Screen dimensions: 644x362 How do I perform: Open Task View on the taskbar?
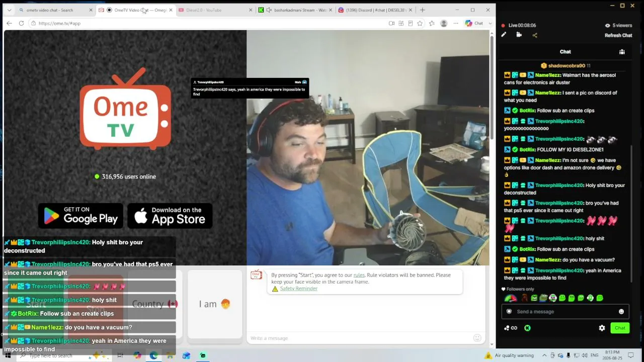pos(120,355)
